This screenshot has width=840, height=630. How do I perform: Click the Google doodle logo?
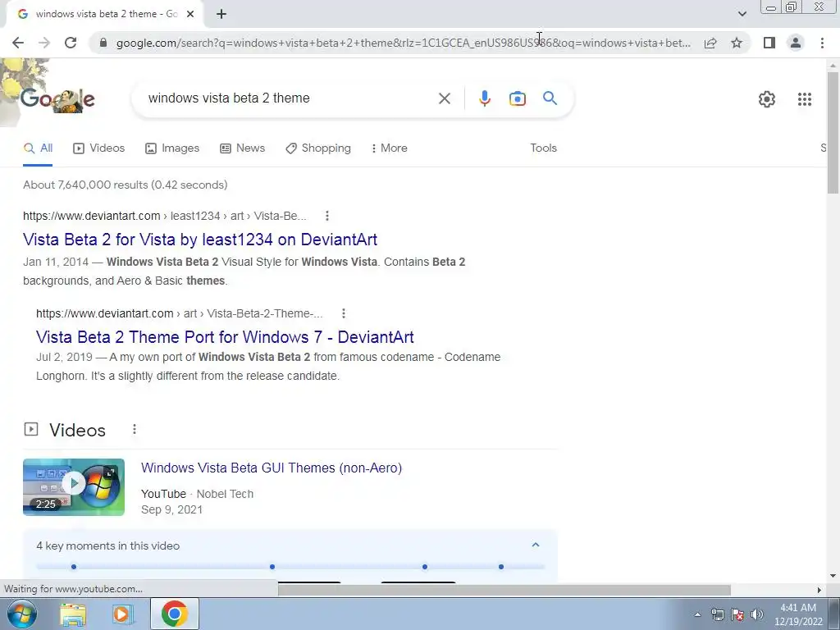coord(57,99)
